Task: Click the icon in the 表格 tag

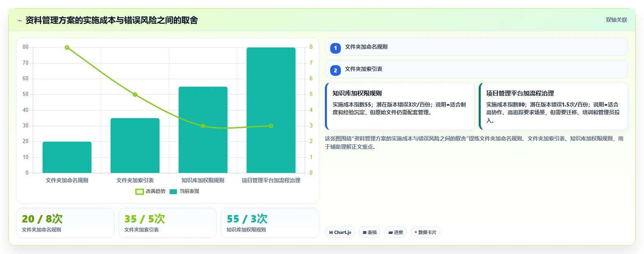Action: pos(365,232)
